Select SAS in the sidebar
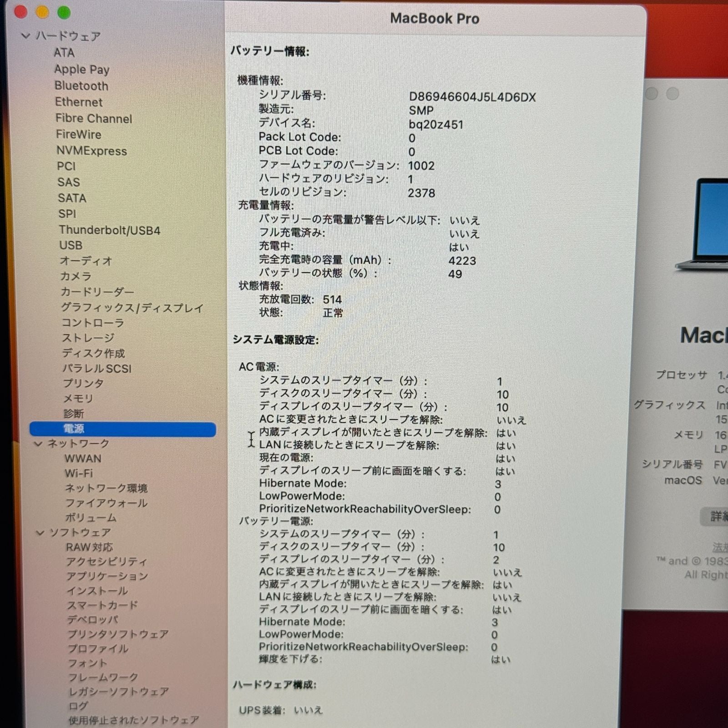The image size is (728, 728). coord(69,182)
